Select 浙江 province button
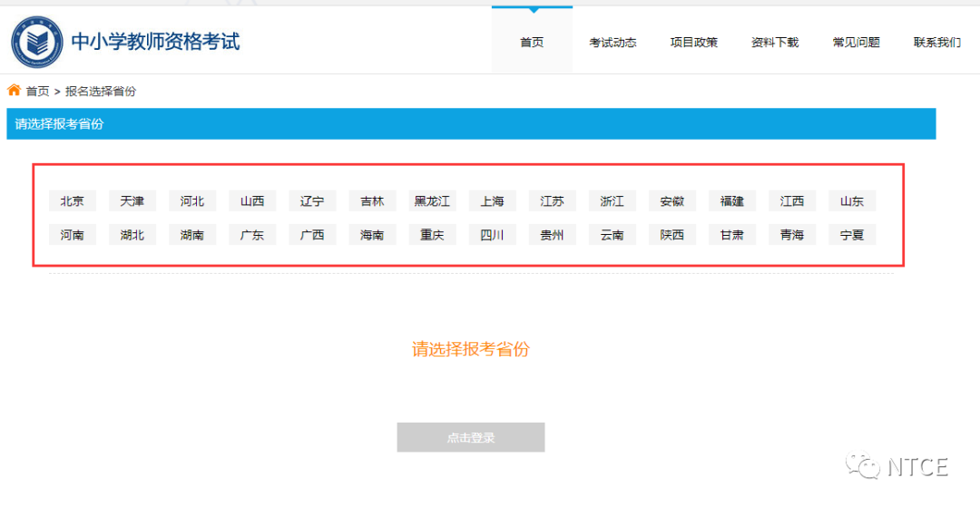980x507 pixels. [x=612, y=201]
